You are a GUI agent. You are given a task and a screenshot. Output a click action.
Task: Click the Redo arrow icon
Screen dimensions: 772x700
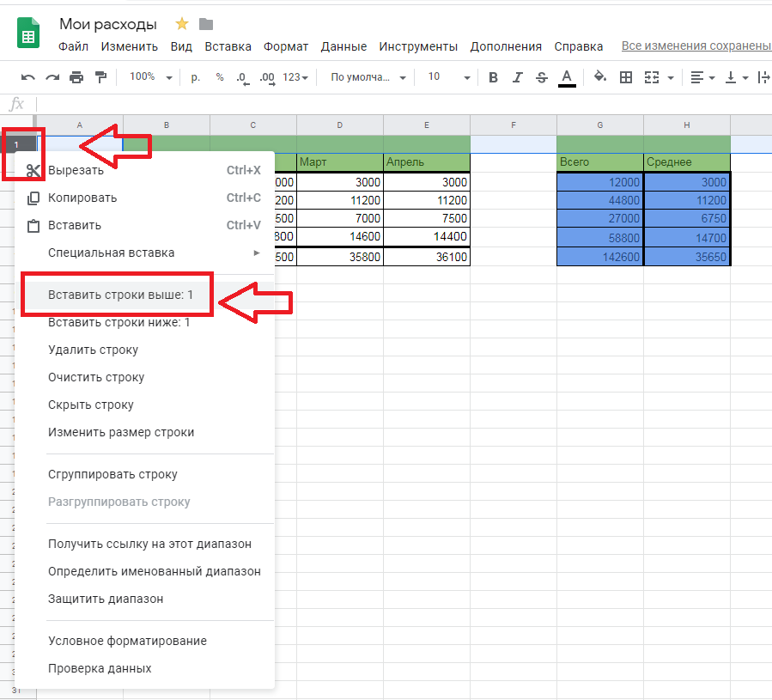point(52,77)
